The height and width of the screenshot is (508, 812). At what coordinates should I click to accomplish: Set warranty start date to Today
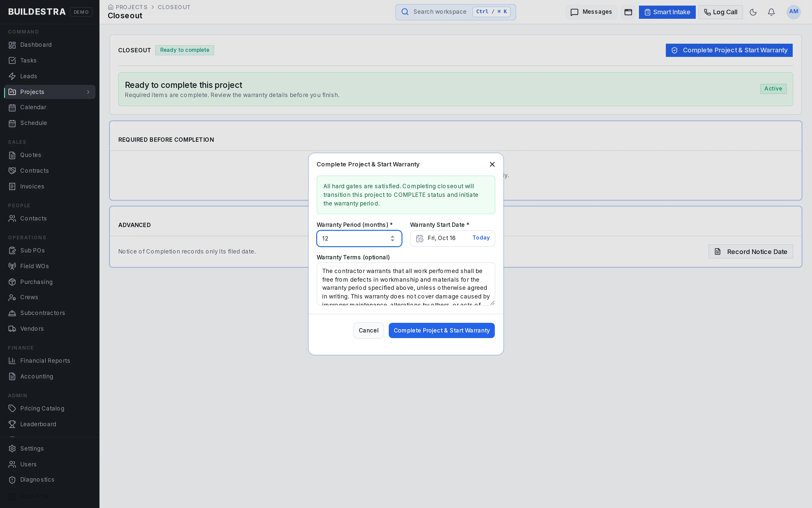pyautogui.click(x=481, y=238)
